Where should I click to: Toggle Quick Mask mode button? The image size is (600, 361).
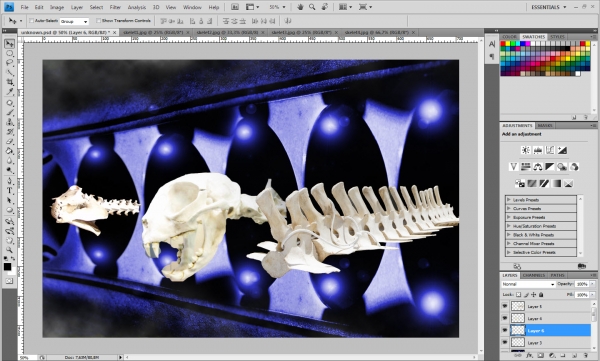[9, 281]
